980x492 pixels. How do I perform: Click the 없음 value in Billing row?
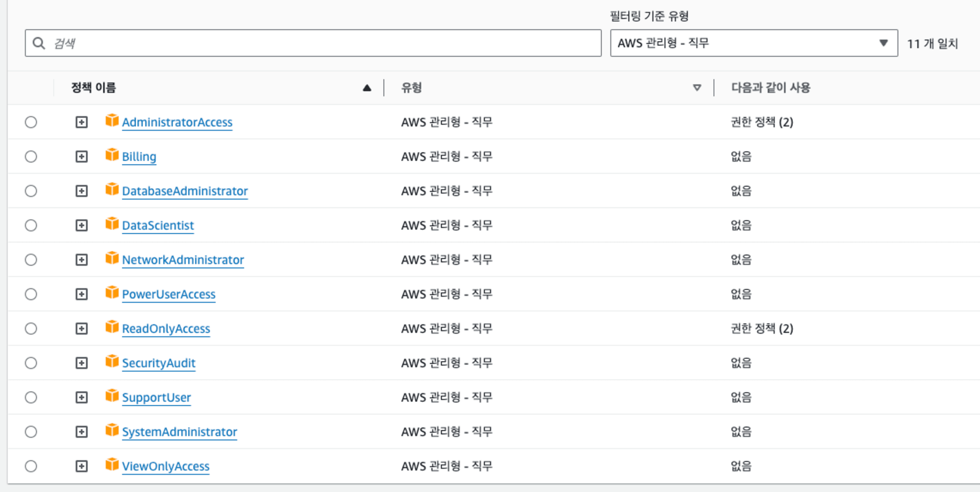pyautogui.click(x=741, y=156)
